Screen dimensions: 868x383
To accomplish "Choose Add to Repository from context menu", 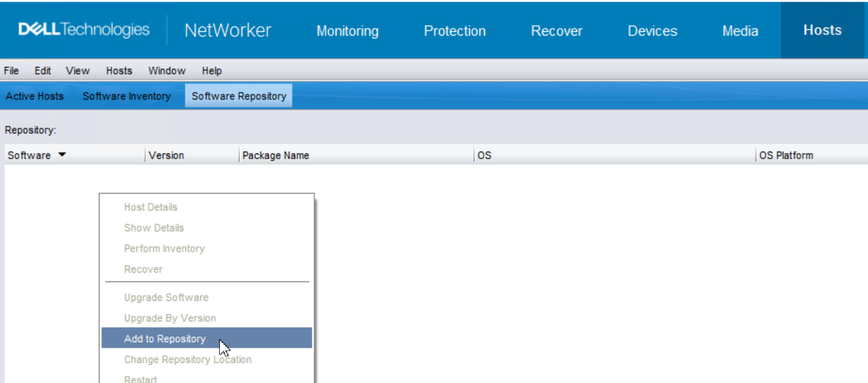I will pos(207,338).
